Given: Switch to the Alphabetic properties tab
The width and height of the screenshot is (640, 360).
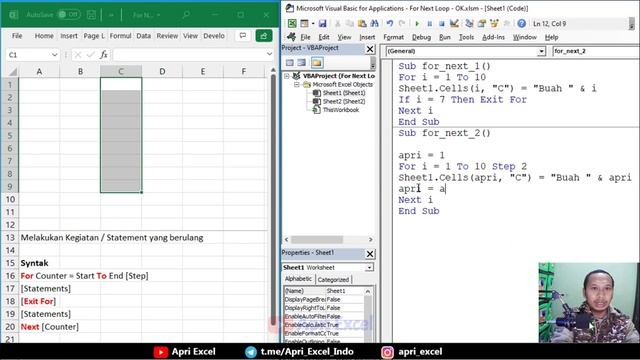Looking at the screenshot, I should [298, 279].
